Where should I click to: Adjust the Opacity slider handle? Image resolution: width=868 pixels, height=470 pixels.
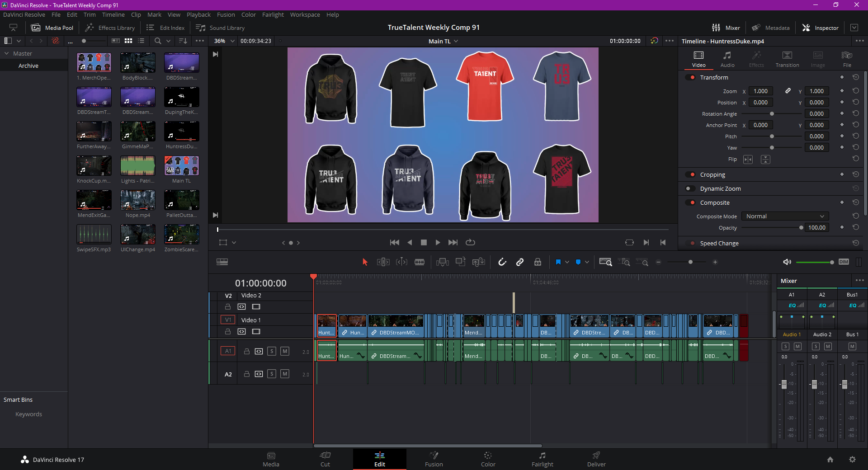coord(801,228)
